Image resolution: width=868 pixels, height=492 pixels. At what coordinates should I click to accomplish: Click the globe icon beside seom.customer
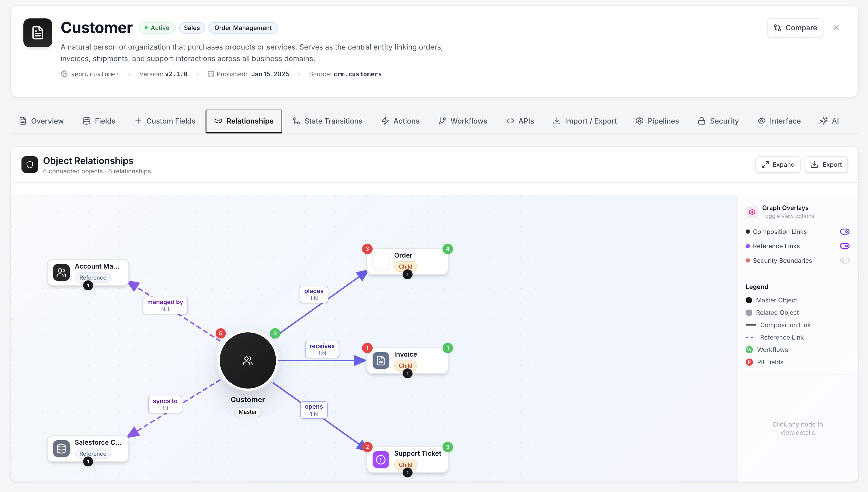point(64,74)
